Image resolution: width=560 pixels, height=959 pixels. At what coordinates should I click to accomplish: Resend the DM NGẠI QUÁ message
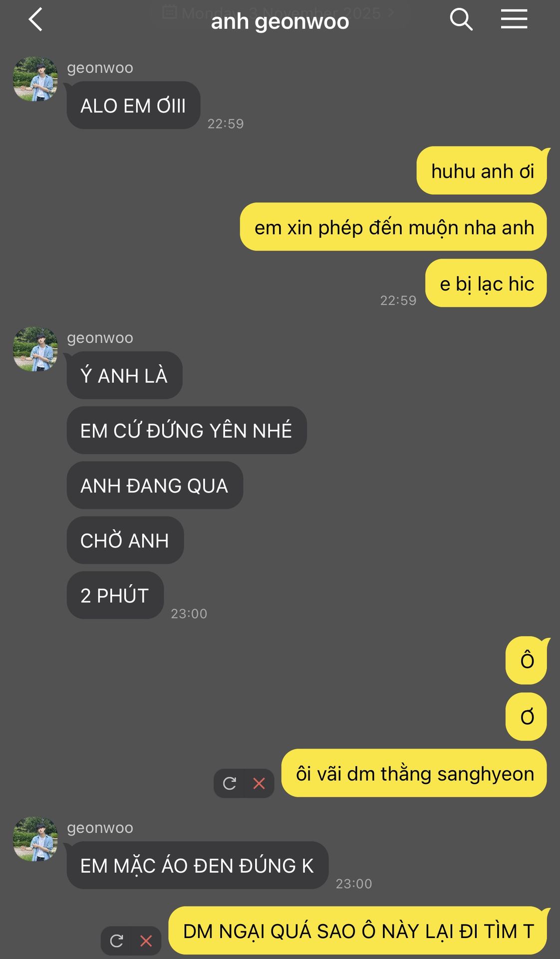[116, 941]
